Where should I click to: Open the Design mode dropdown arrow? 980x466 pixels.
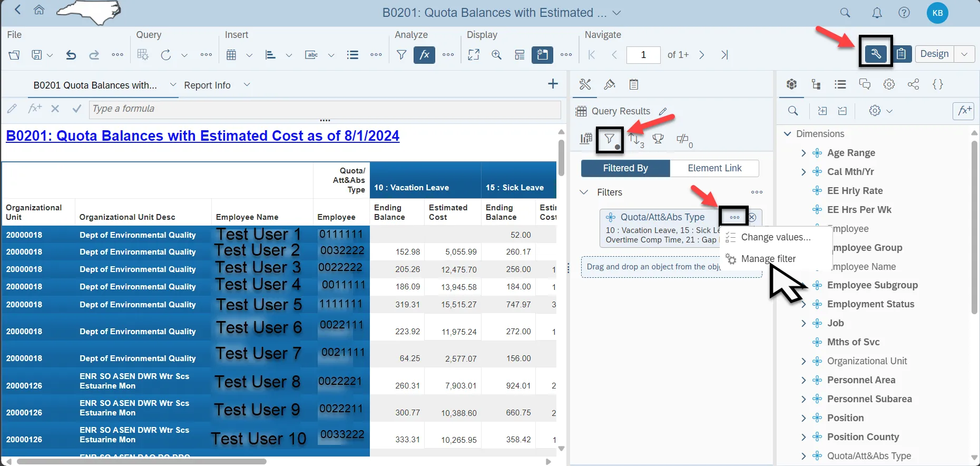click(x=964, y=54)
